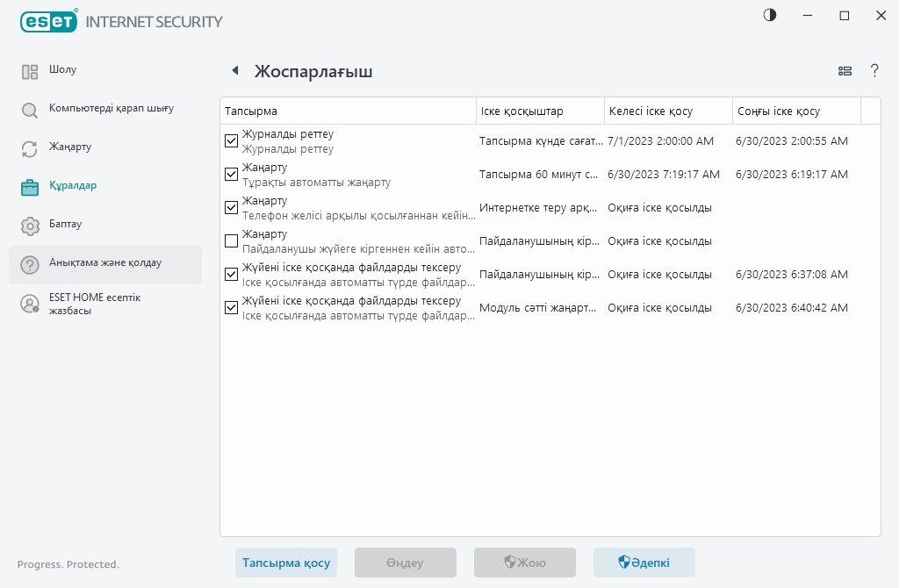Click the Шолу overview icon in sidebar
Viewport: 899px width, 588px height.
30,72
